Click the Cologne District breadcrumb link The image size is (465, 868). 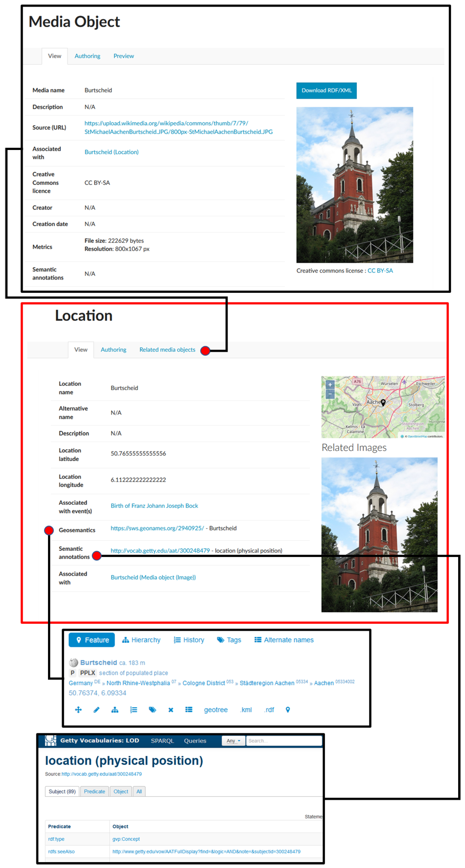tap(204, 683)
